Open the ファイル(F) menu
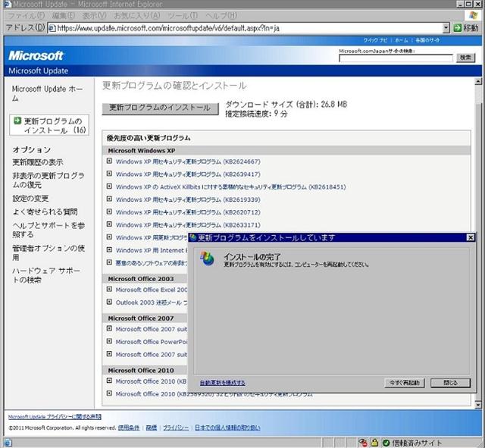Image resolution: width=485 pixels, height=448 pixels. [x=26, y=16]
